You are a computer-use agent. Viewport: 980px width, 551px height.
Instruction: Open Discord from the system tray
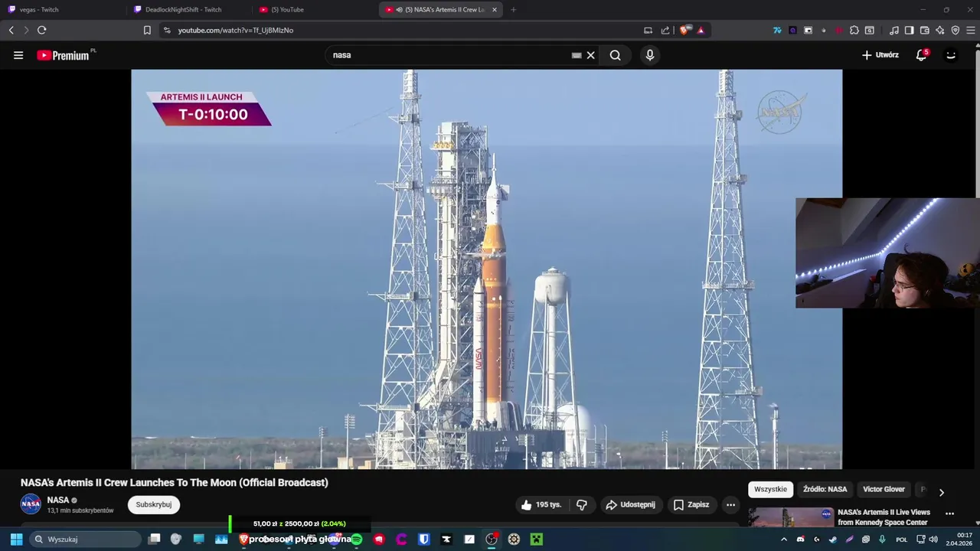tap(801, 540)
